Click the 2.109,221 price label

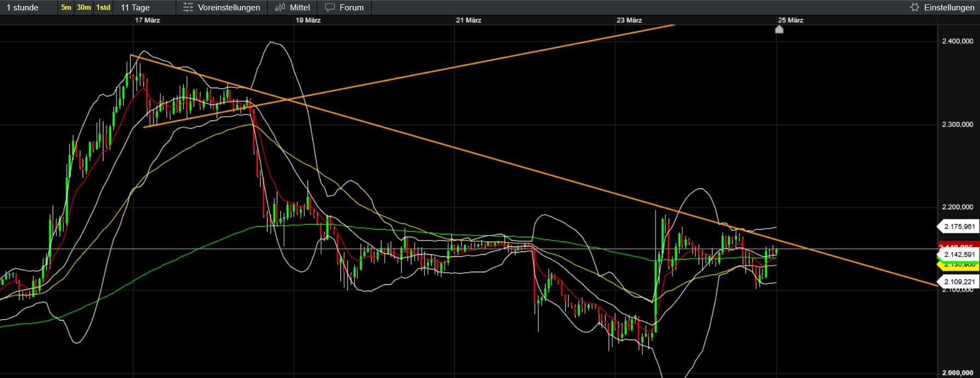coord(959,282)
